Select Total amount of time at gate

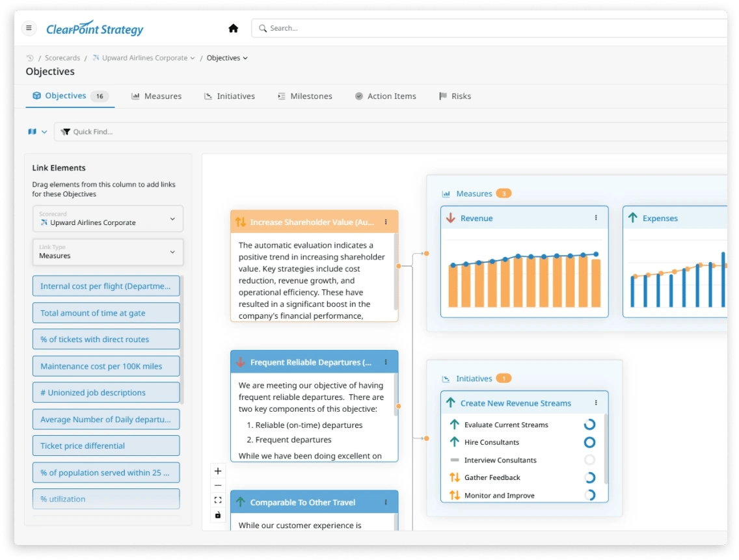click(106, 313)
